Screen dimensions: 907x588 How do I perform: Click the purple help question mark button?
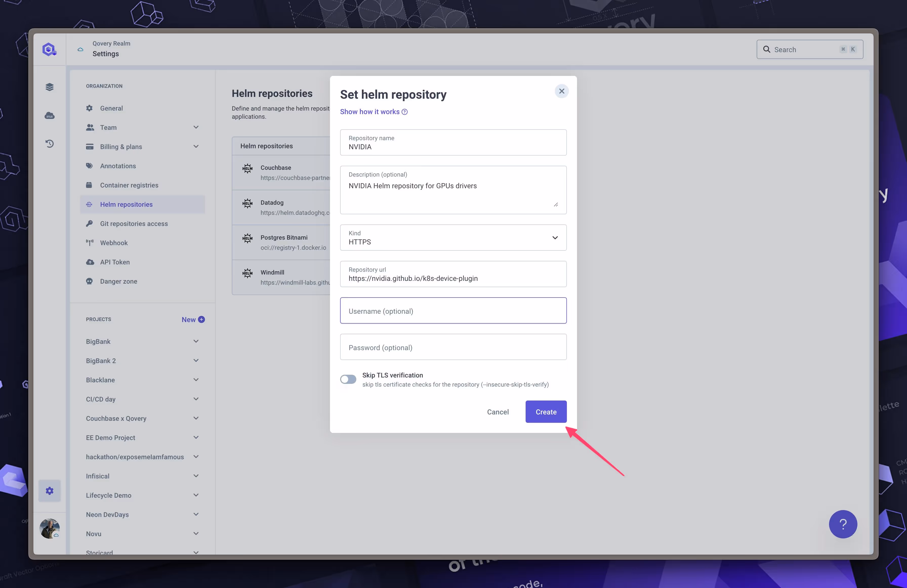click(843, 524)
